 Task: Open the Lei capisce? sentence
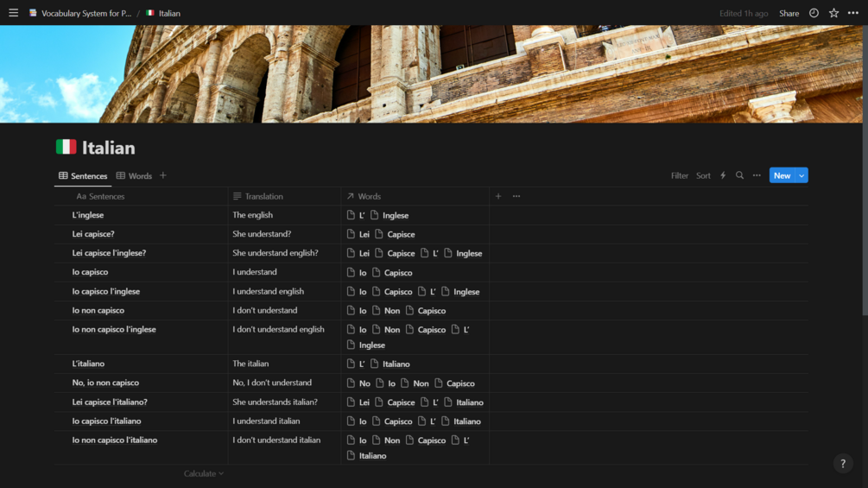coord(93,234)
